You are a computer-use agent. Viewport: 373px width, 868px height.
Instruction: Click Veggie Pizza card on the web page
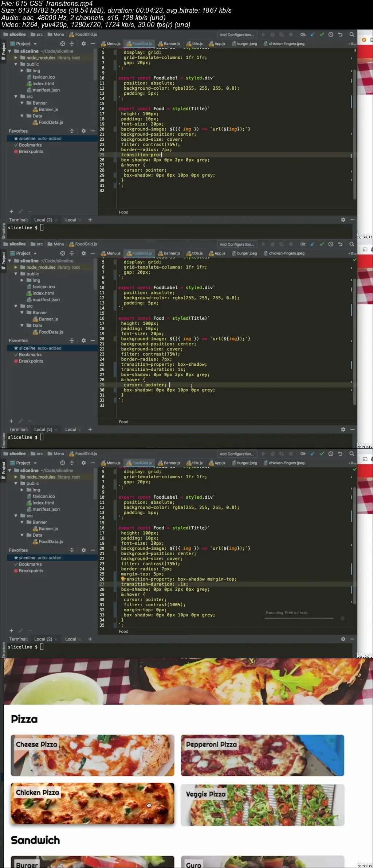pos(263,805)
